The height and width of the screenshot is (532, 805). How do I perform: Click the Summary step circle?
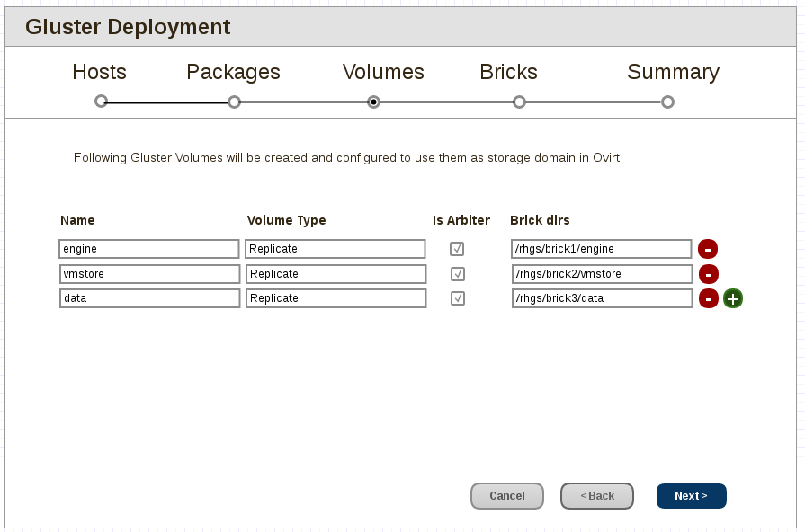667,102
